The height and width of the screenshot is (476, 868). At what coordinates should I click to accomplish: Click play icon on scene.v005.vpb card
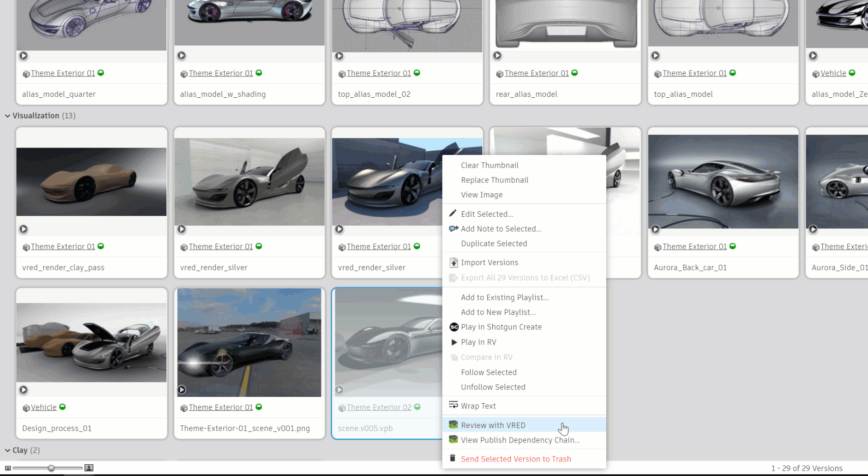pyautogui.click(x=339, y=390)
